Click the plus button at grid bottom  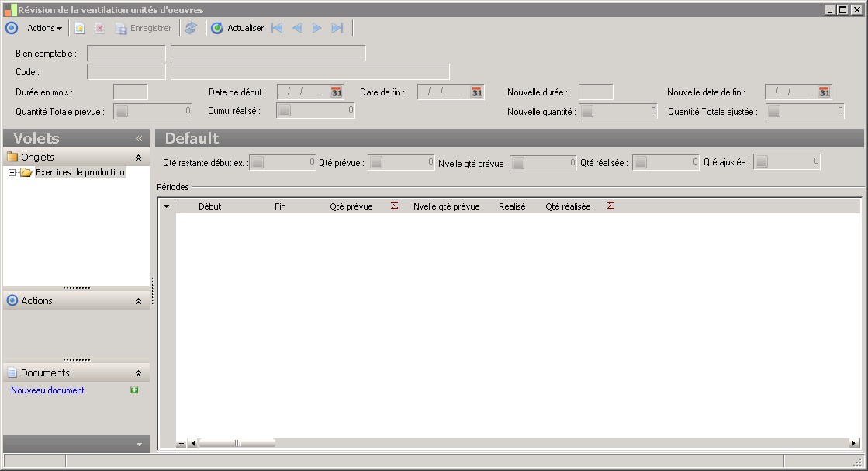[x=182, y=443]
